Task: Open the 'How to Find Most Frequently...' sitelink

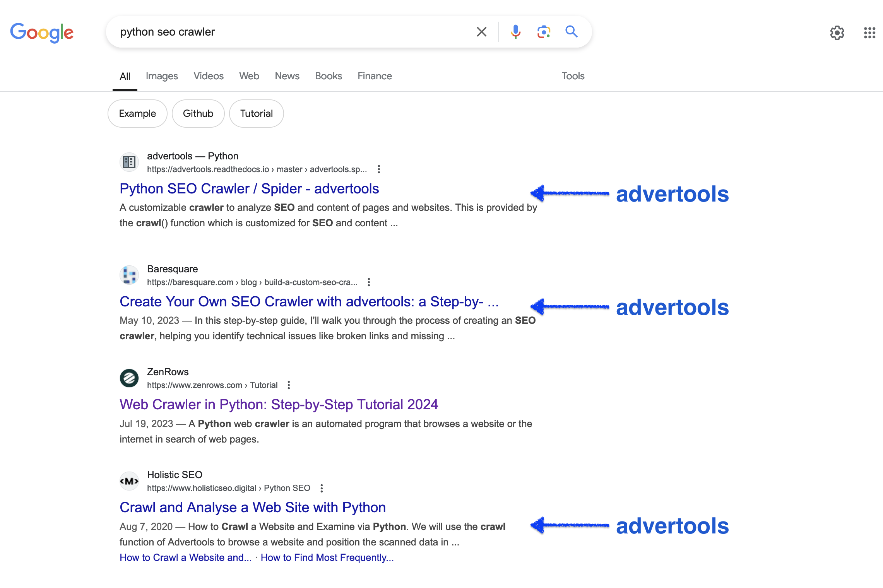Action: pyautogui.click(x=327, y=557)
